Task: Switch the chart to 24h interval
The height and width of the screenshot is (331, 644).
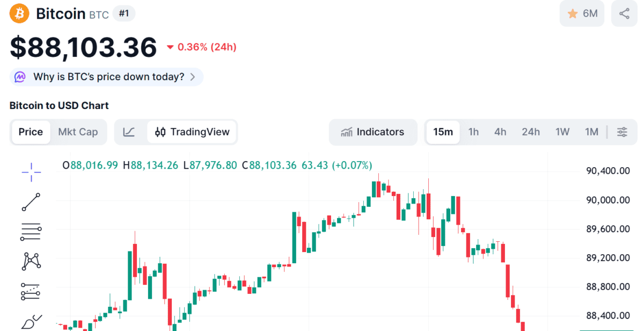Action: tap(531, 132)
